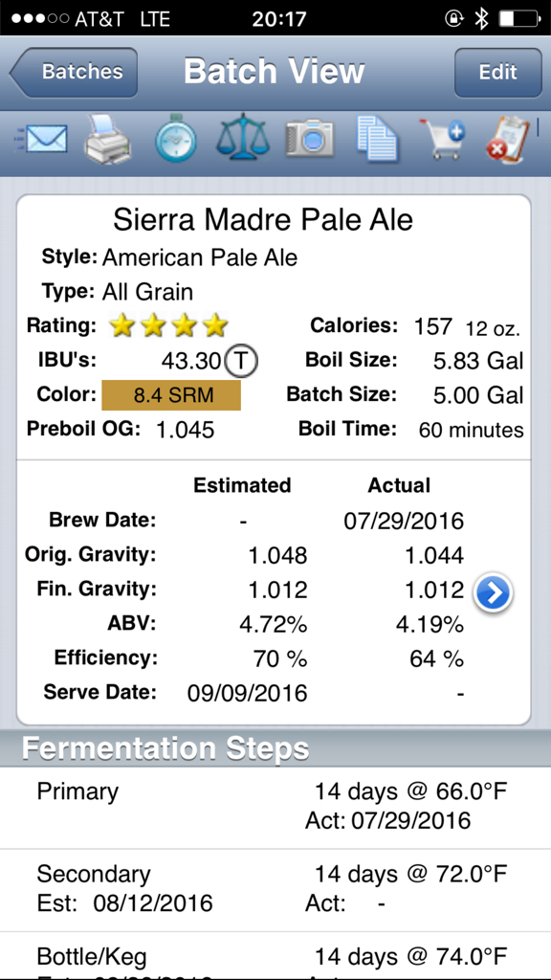Open the Bottle/Keg fermentation step
The height and width of the screenshot is (980, 551).
pos(275,956)
